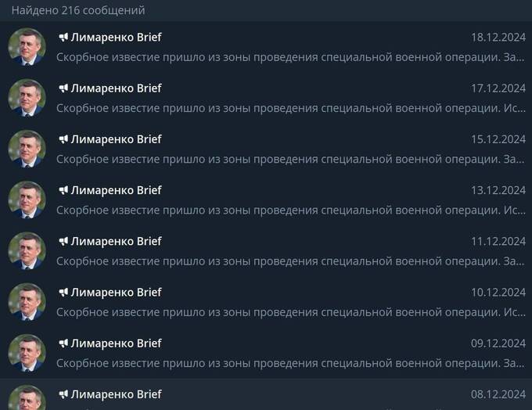Click the avatar of the 15.12.2024 result
This screenshot has width=532, height=410.
coord(27,149)
